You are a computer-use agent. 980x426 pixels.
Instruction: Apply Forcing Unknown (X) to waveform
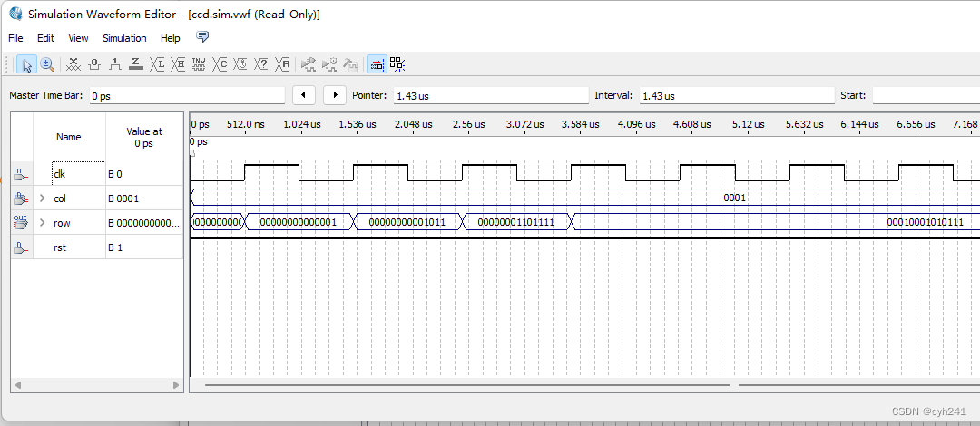[73, 64]
